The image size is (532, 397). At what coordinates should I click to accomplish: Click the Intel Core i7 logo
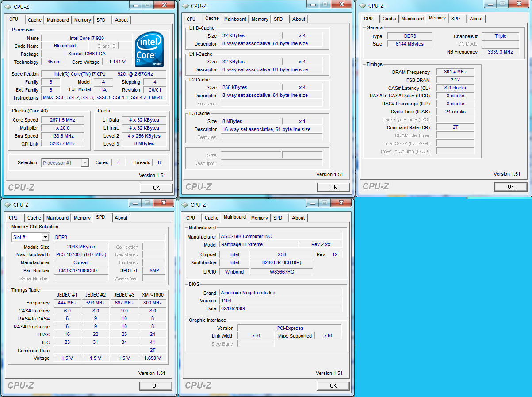pos(149,48)
